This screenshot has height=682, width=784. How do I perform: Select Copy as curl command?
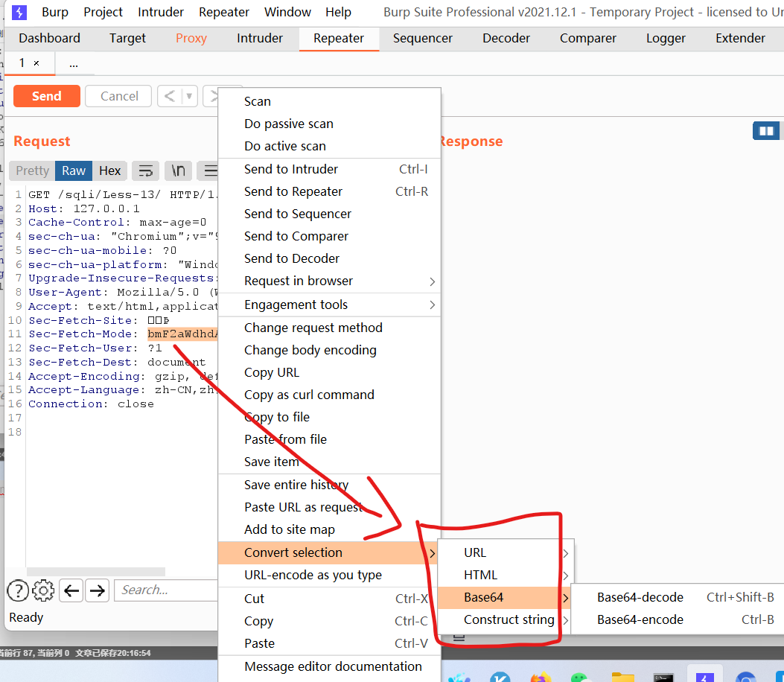point(330,395)
